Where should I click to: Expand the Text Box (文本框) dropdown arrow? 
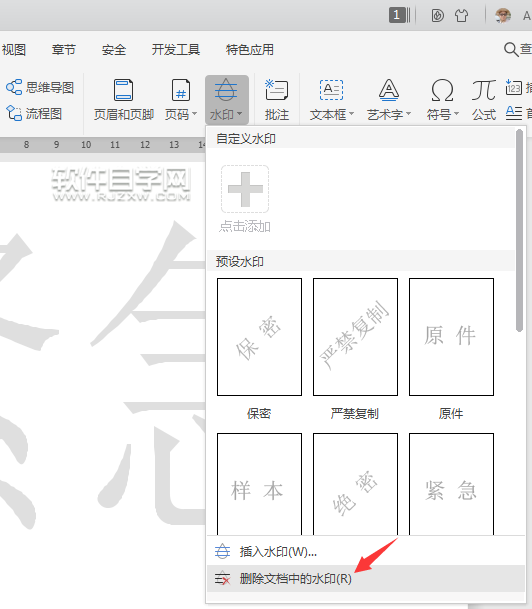[351, 114]
